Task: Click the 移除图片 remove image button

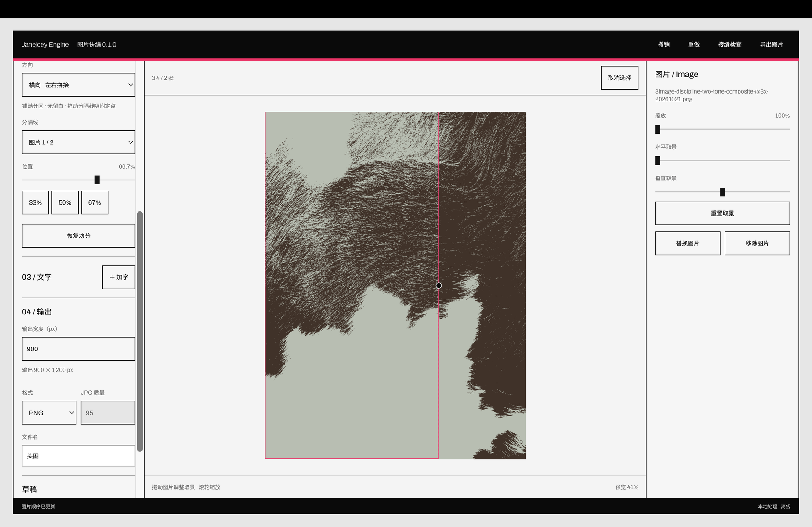Action: pyautogui.click(x=757, y=243)
